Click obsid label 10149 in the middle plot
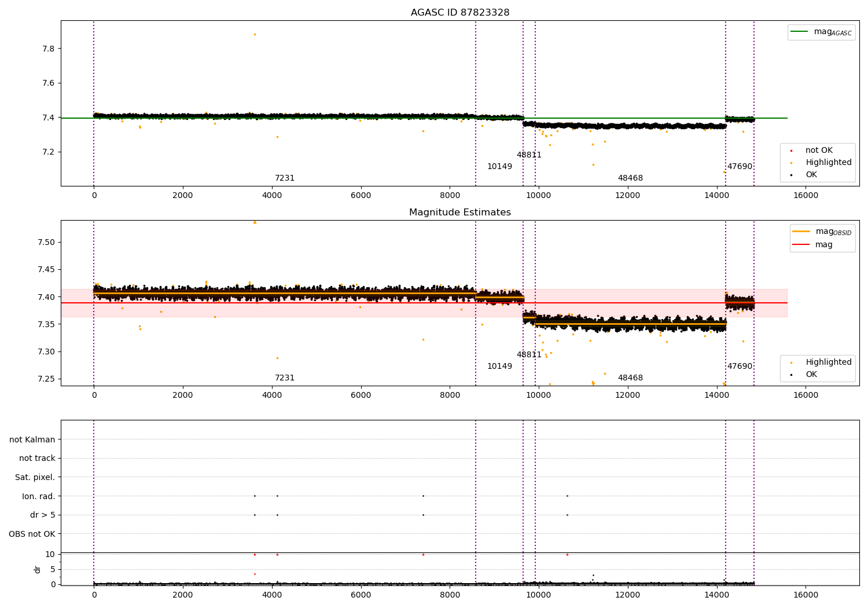This screenshot has height=608, width=868. tap(499, 366)
